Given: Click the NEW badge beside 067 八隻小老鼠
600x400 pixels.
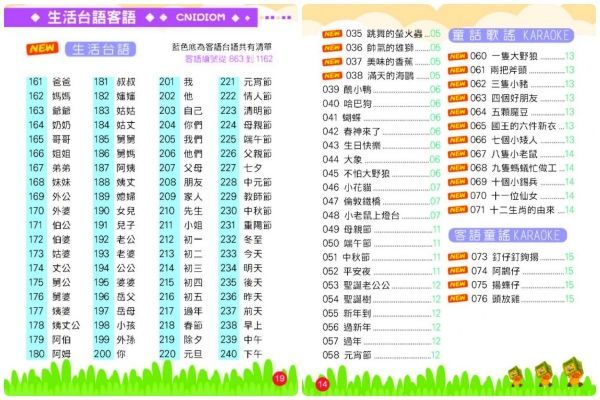Looking at the screenshot, I should (458, 154).
